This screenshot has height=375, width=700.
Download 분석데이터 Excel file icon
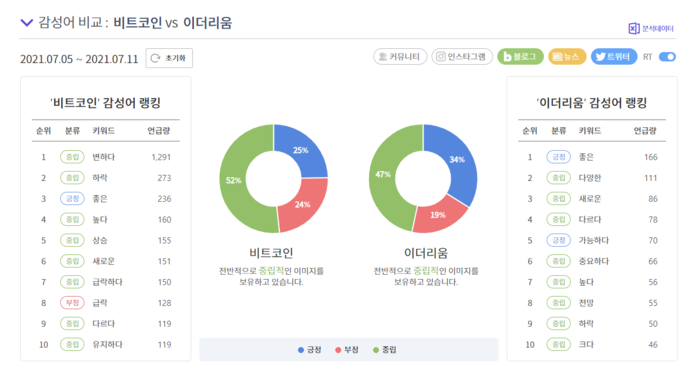[633, 29]
